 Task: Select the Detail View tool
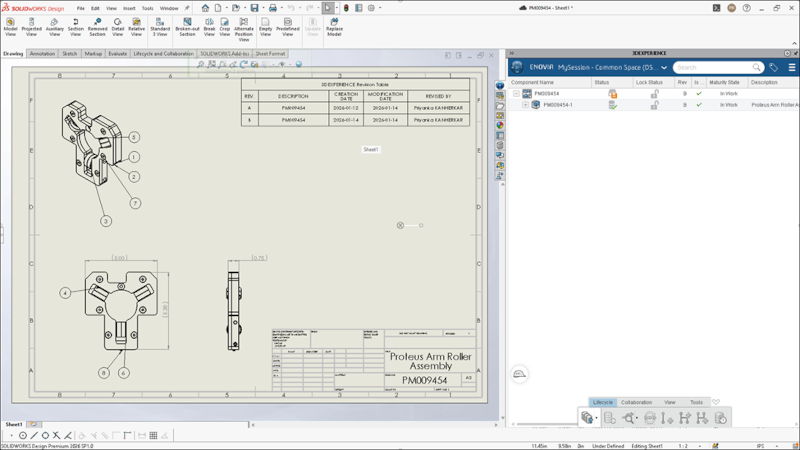(117, 24)
